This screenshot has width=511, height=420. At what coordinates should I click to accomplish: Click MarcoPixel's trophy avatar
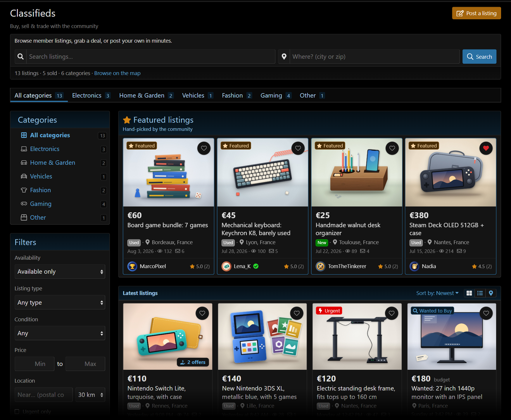(x=132, y=266)
